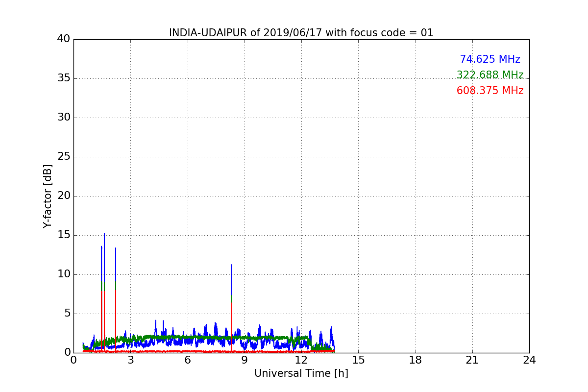Click the Universal Time [h] axis label
Image resolution: width=588 pixels, height=392 pixels.
pyautogui.click(x=301, y=373)
